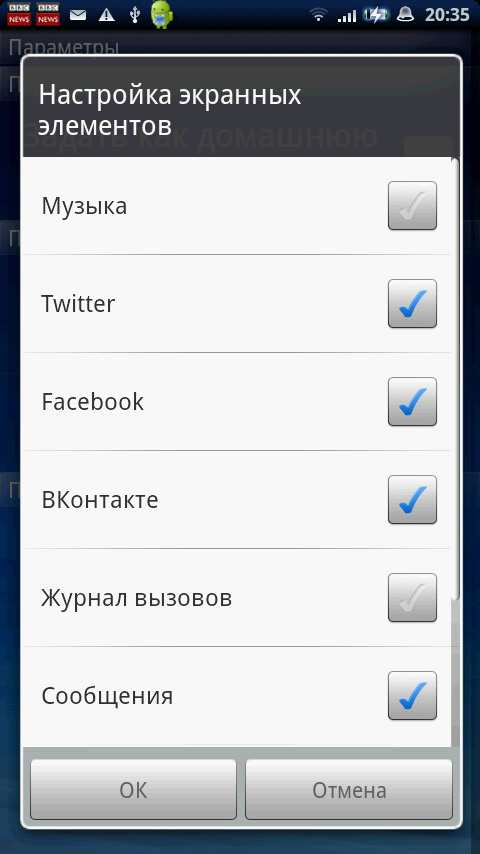Tap the alarm bell status icon
The width and height of the screenshot is (480, 854).
coord(405,15)
